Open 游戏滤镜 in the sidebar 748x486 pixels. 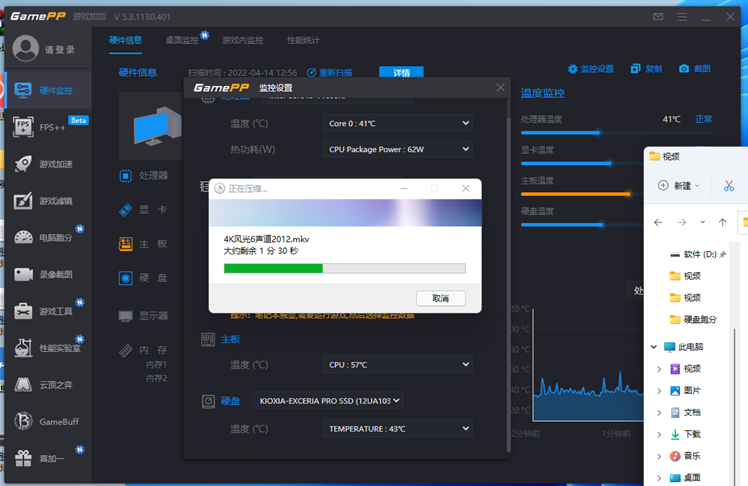pyautogui.click(x=48, y=201)
